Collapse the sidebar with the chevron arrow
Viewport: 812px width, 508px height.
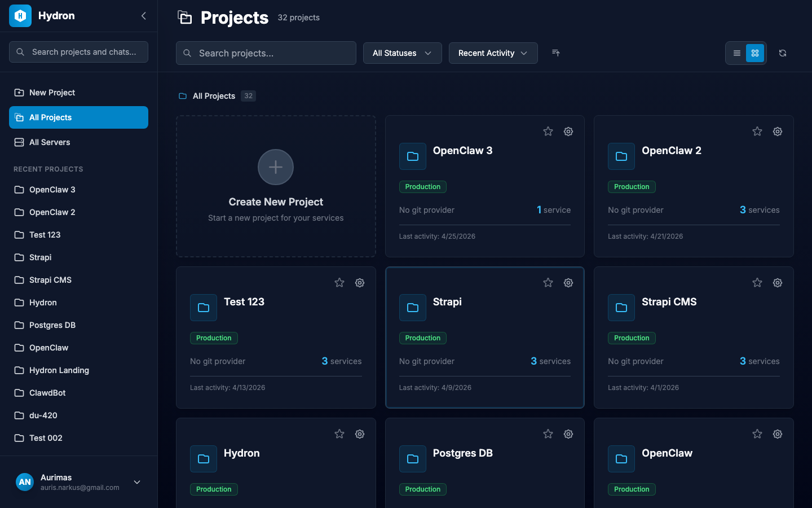tap(144, 16)
